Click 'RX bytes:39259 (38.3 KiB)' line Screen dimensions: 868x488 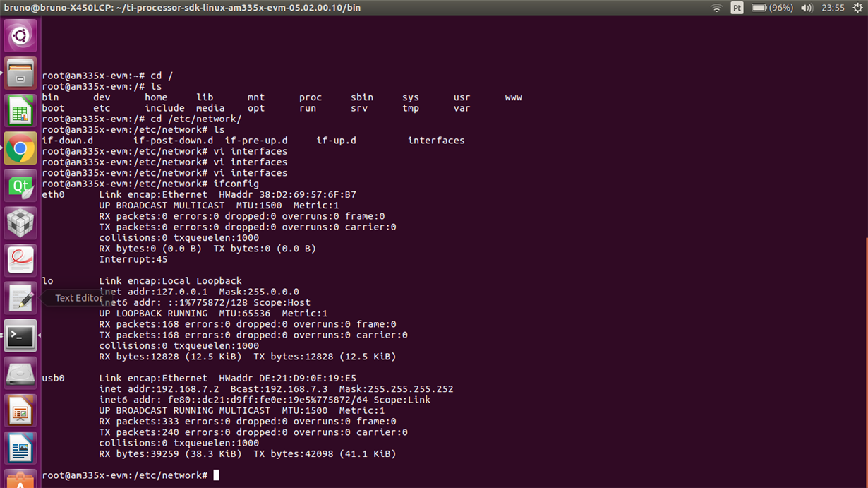click(x=248, y=453)
